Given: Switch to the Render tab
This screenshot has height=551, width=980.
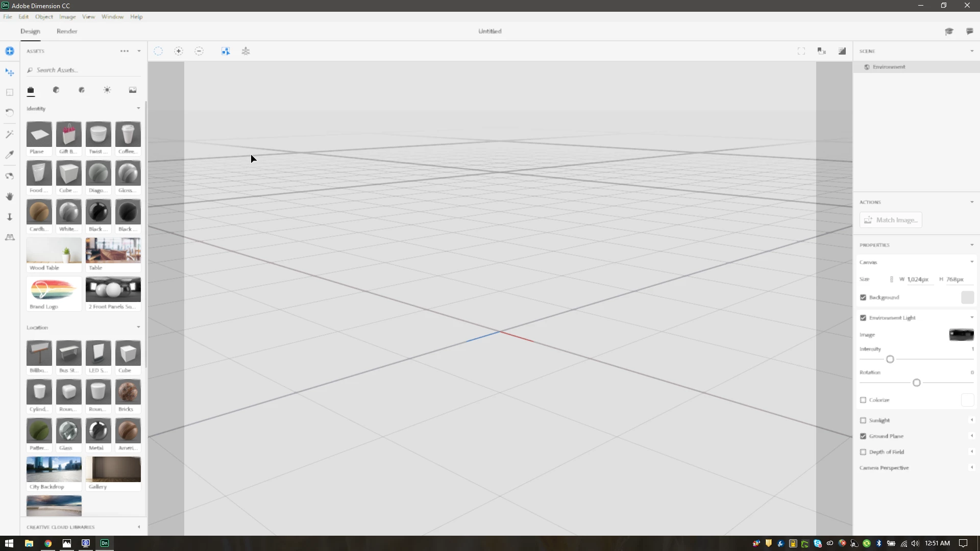Looking at the screenshot, I should click(67, 31).
